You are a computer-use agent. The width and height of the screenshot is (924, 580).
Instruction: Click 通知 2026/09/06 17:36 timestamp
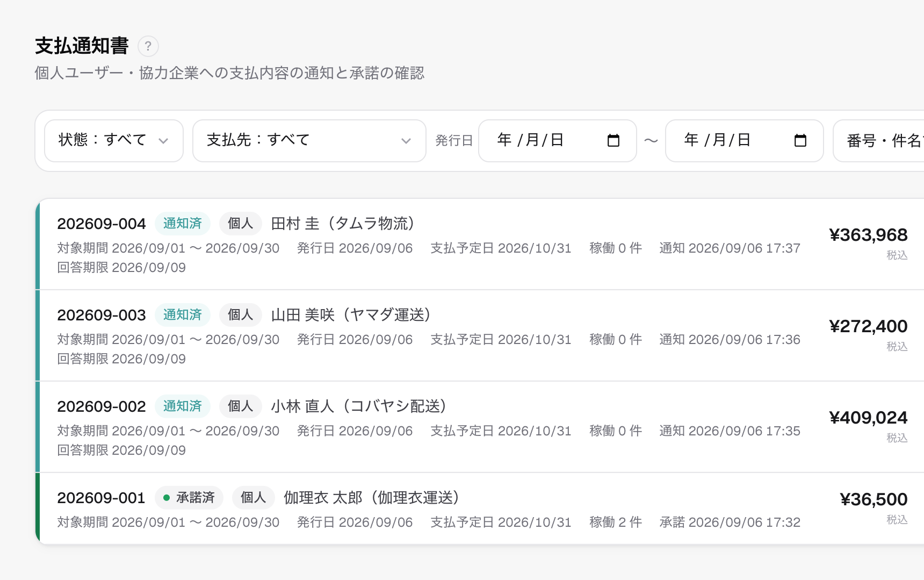click(730, 340)
